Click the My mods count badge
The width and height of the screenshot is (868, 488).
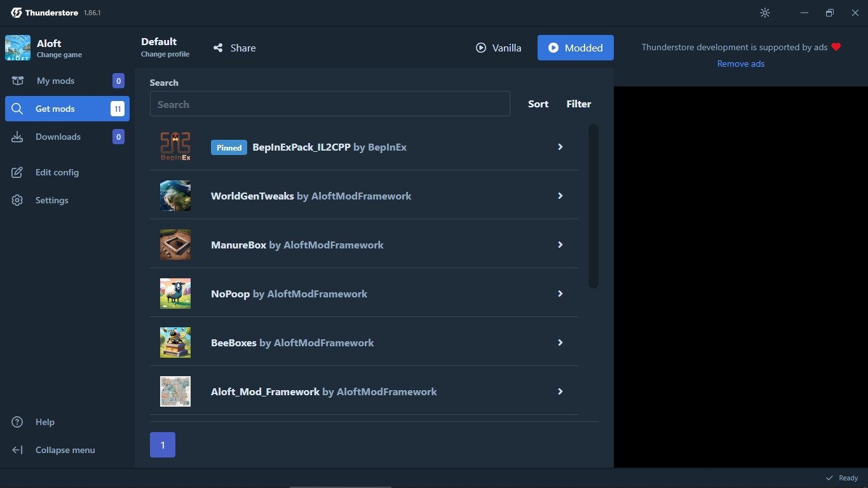click(x=118, y=81)
